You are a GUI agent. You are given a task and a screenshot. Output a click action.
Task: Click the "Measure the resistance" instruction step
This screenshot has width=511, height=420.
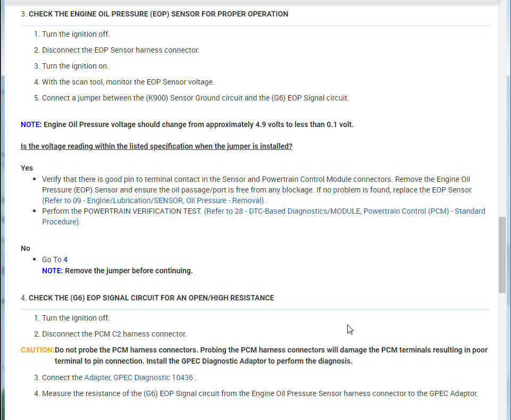[x=259, y=393]
